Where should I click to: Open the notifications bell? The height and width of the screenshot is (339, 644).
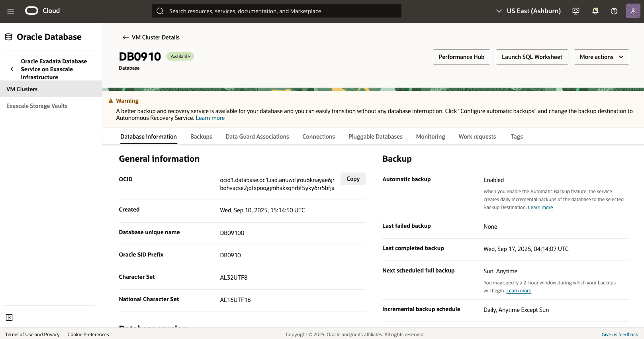pos(595,11)
